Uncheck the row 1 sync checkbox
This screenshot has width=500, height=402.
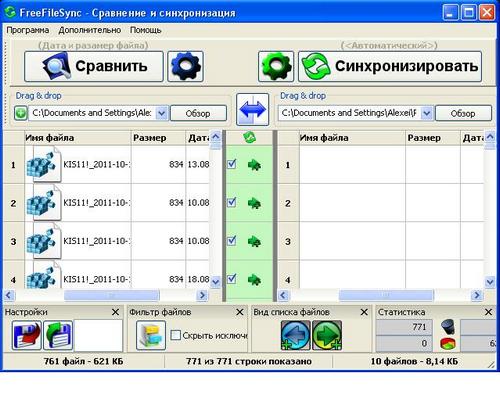pyautogui.click(x=232, y=164)
